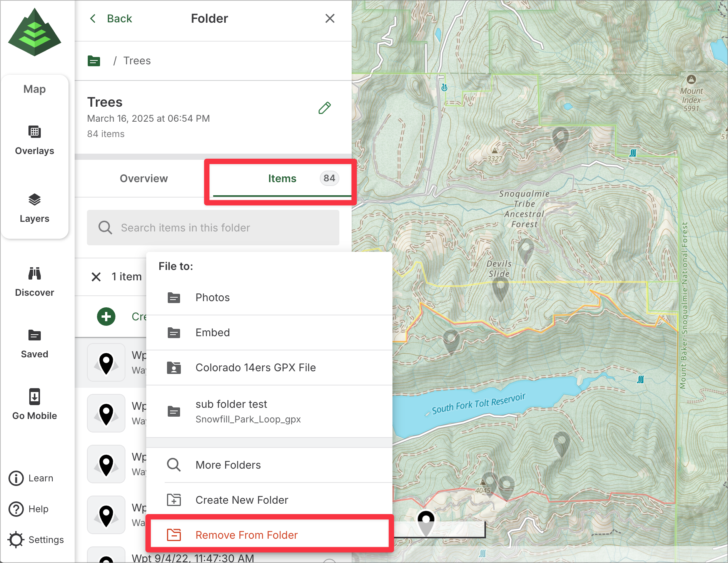Screen dimensions: 728x563
Task: Open the Layers panel
Action: 35,208
